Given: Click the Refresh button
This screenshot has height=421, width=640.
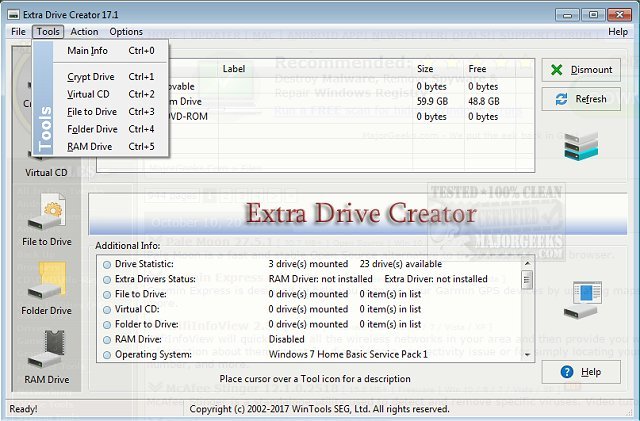Looking at the screenshot, I should [x=581, y=99].
